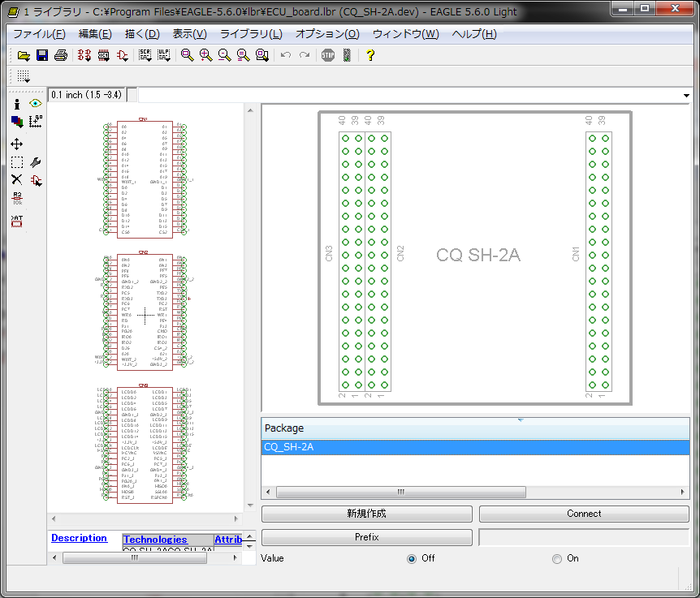Set Value to Off
This screenshot has width=700, height=598.
[x=412, y=559]
